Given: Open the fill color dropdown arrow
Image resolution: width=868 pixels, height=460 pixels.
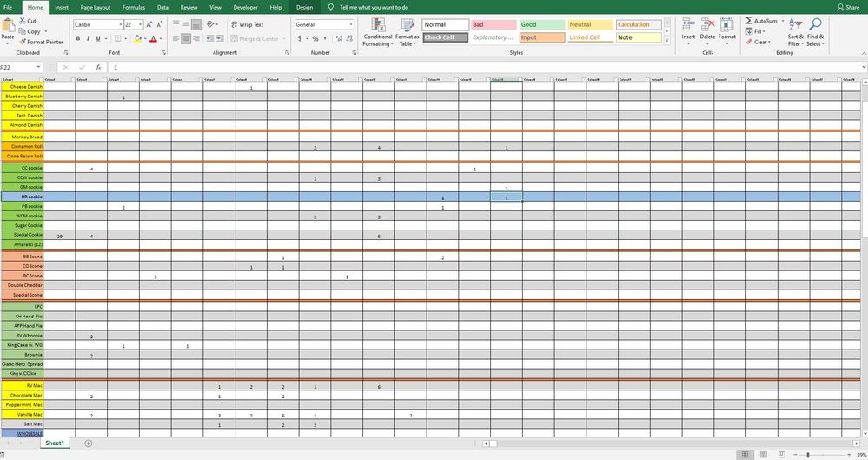Looking at the screenshot, I should pos(145,39).
